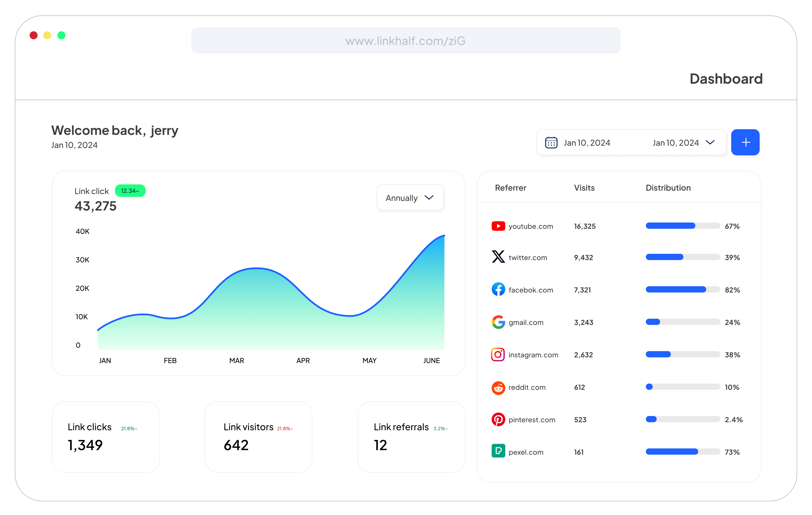The height and width of the screenshot is (515, 812).
Task: Click the instagram.com 38% distribution bar
Action: pyautogui.click(x=683, y=355)
